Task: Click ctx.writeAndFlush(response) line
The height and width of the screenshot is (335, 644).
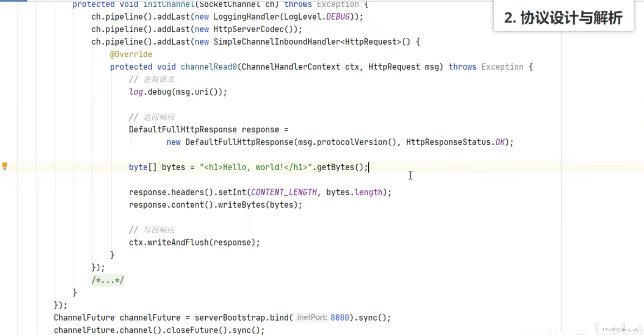Action: (194, 242)
